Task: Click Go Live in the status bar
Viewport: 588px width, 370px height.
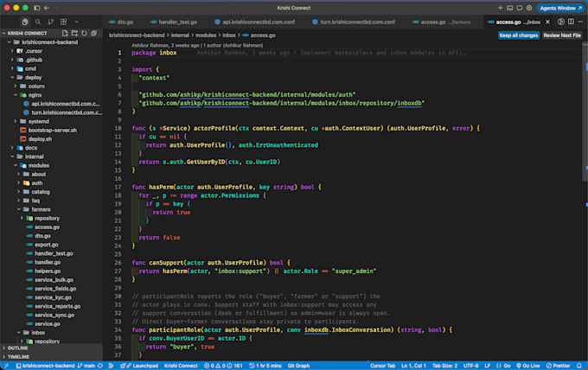Action: click(527, 366)
